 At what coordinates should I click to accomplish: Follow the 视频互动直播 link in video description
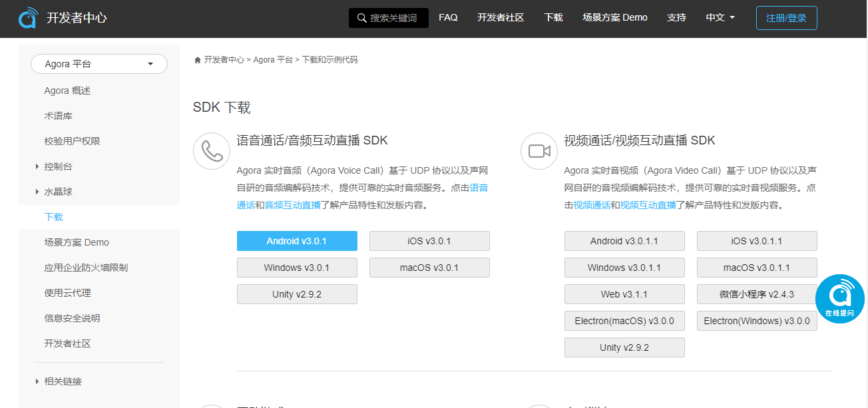click(x=648, y=205)
